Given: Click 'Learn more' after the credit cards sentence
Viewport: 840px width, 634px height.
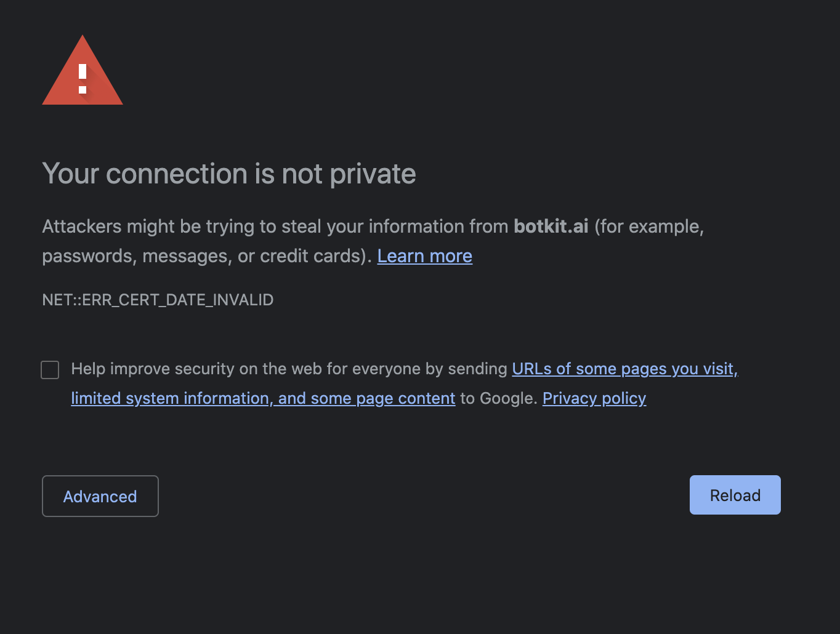Looking at the screenshot, I should click(x=424, y=255).
